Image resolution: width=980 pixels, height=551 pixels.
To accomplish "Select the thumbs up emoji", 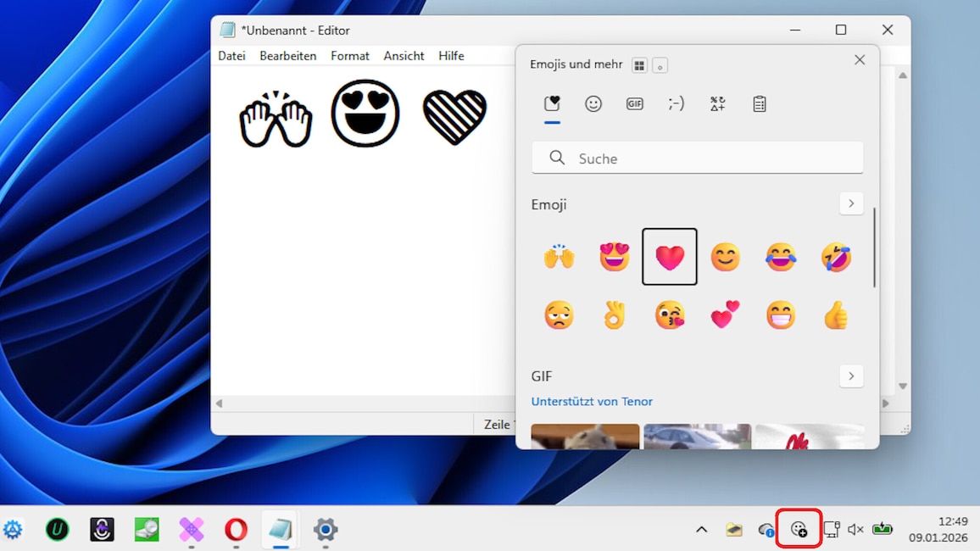I will [836, 314].
